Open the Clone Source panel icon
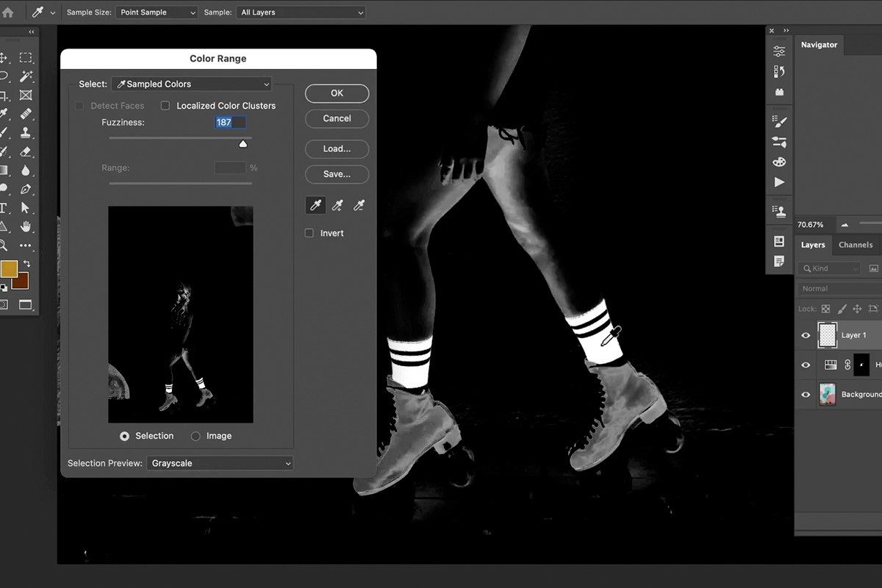This screenshot has width=882, height=588. point(780,211)
